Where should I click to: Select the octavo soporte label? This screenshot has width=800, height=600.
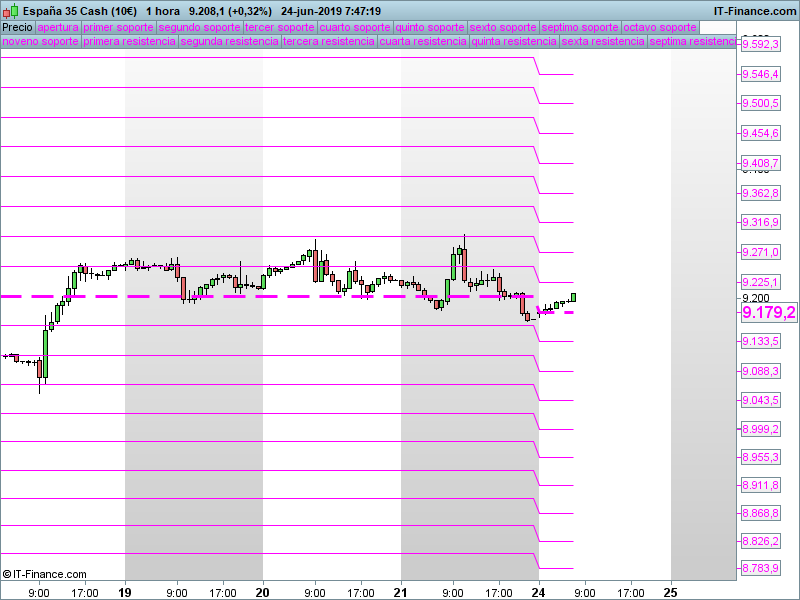click(x=660, y=27)
